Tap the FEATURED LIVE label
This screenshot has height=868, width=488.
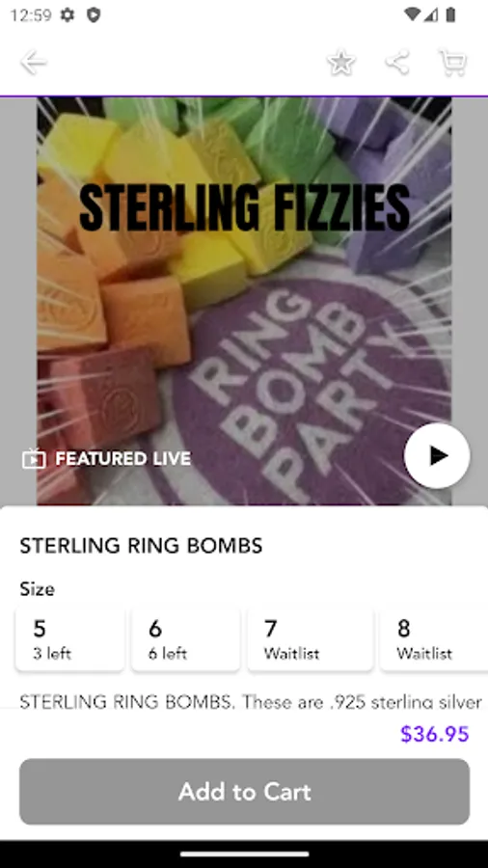(122, 458)
